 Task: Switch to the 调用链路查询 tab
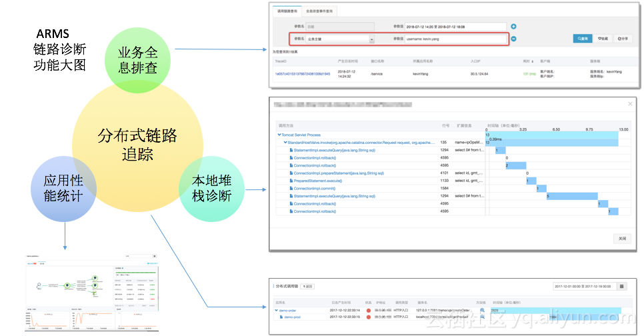click(x=287, y=11)
